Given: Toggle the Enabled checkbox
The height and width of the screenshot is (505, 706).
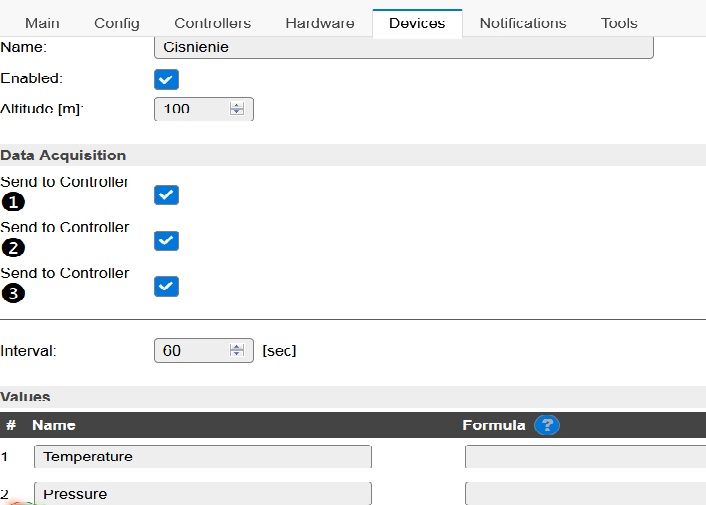Looking at the screenshot, I should coord(166,79).
